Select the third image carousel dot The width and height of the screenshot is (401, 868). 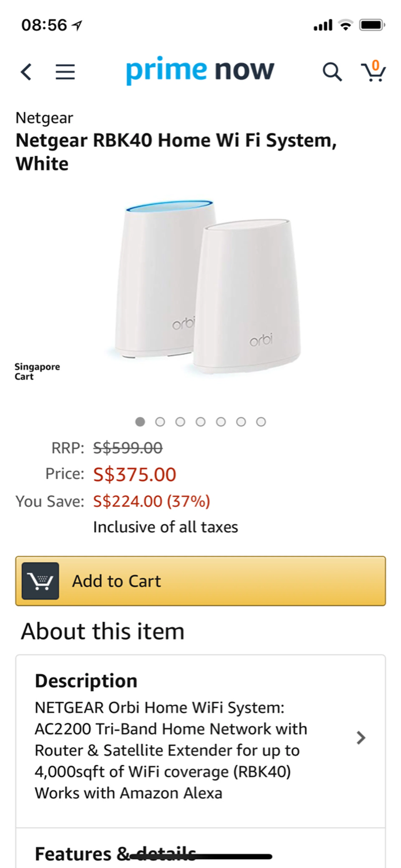click(x=180, y=422)
